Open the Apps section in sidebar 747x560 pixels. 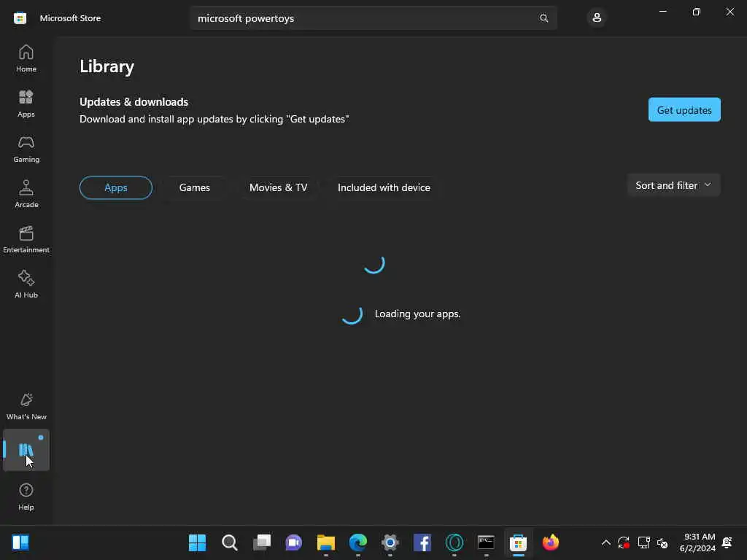[x=26, y=104]
